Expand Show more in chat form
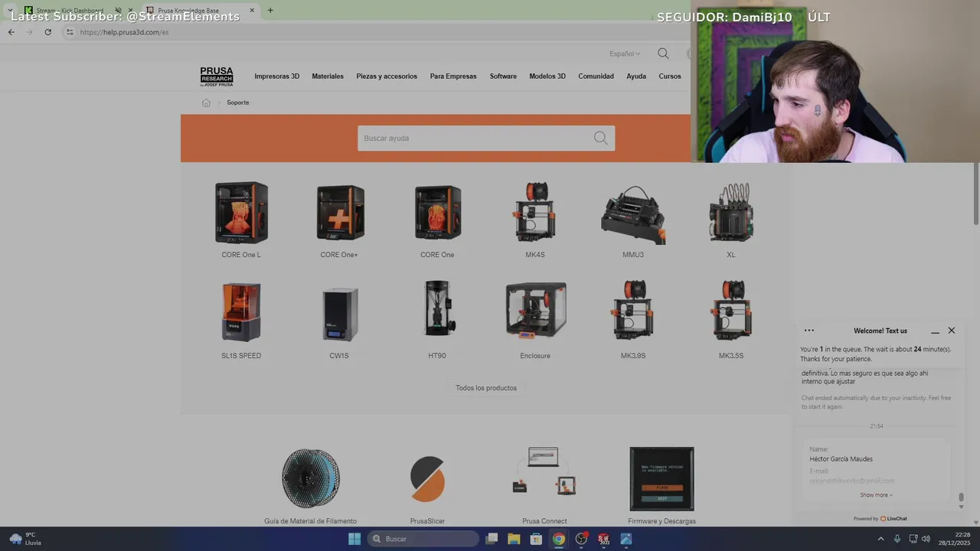Screen dimensions: 980x551 coord(876,495)
